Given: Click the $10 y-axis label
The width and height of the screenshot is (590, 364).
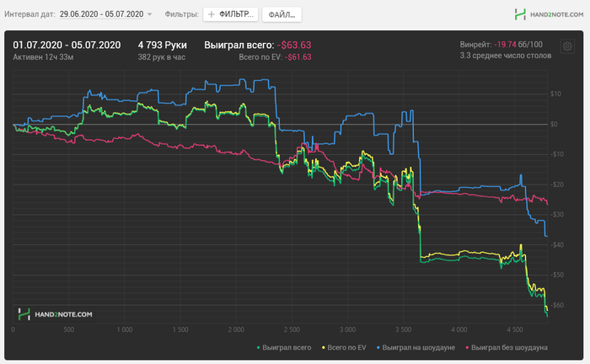Looking at the screenshot, I should (x=555, y=94).
